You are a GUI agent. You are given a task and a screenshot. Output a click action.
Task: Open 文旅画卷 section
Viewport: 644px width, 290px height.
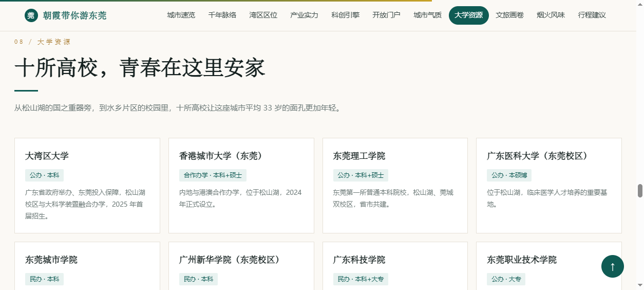coord(509,15)
